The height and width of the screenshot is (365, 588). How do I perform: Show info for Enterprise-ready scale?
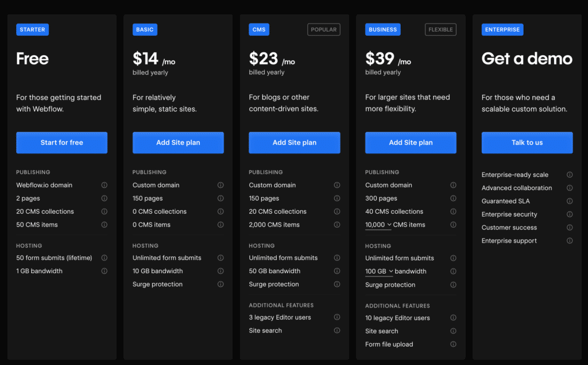[570, 175]
